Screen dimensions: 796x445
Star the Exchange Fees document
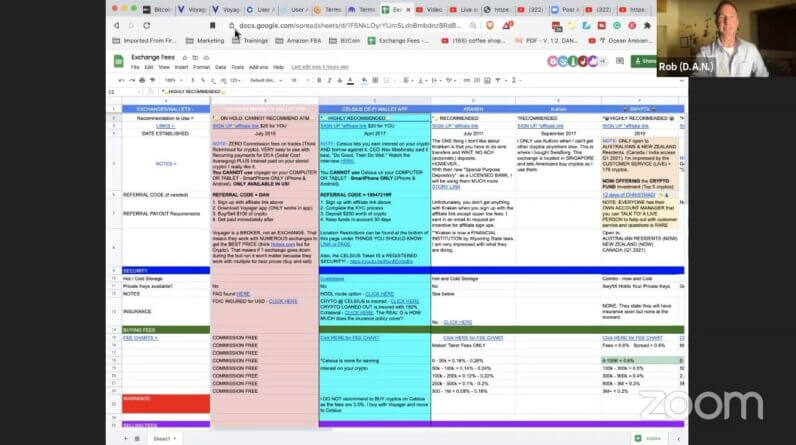pyautogui.click(x=185, y=58)
